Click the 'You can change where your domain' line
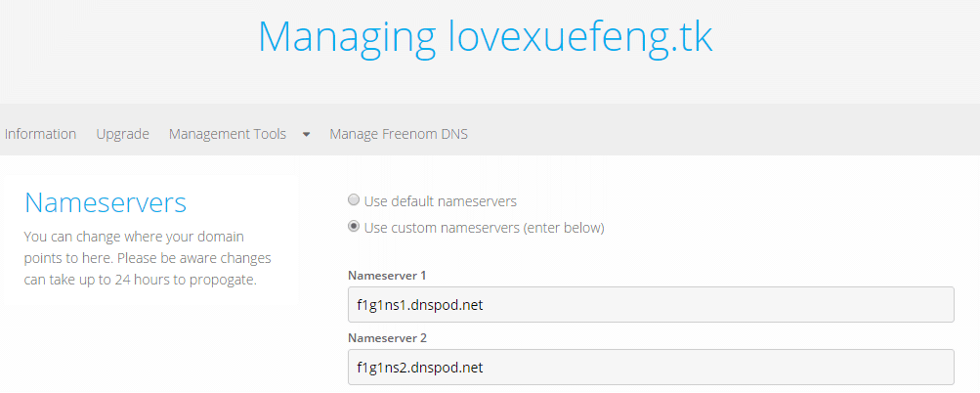The width and height of the screenshot is (980, 393). point(135,238)
